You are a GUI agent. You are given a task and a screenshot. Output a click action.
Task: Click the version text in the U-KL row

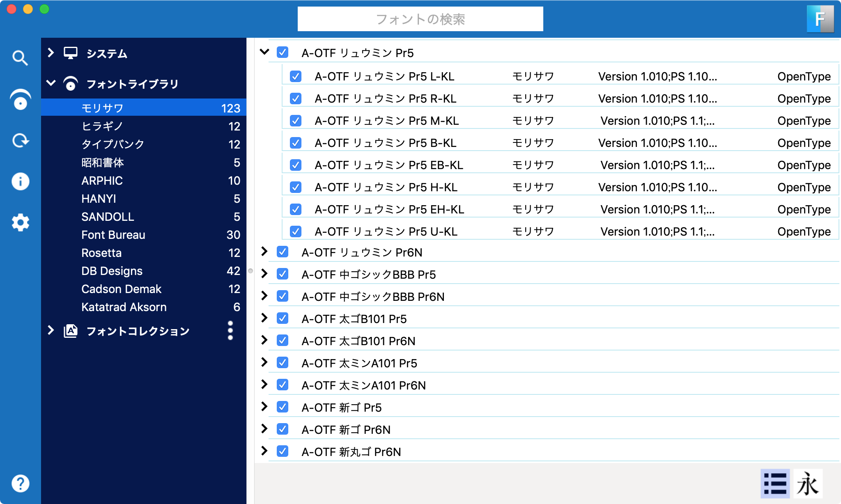pos(657,232)
